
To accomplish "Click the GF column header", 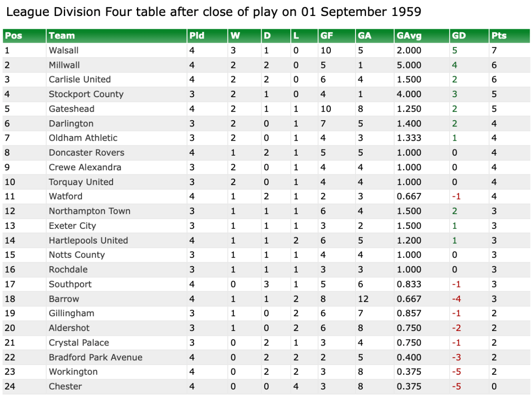I will pos(326,36).
